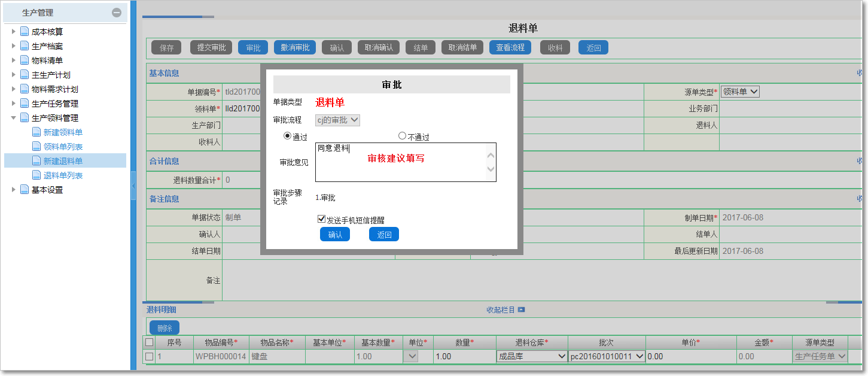868x376 pixels.
Task: Open the 审批流程 dropdown showing cj的审批
Action: click(337, 119)
